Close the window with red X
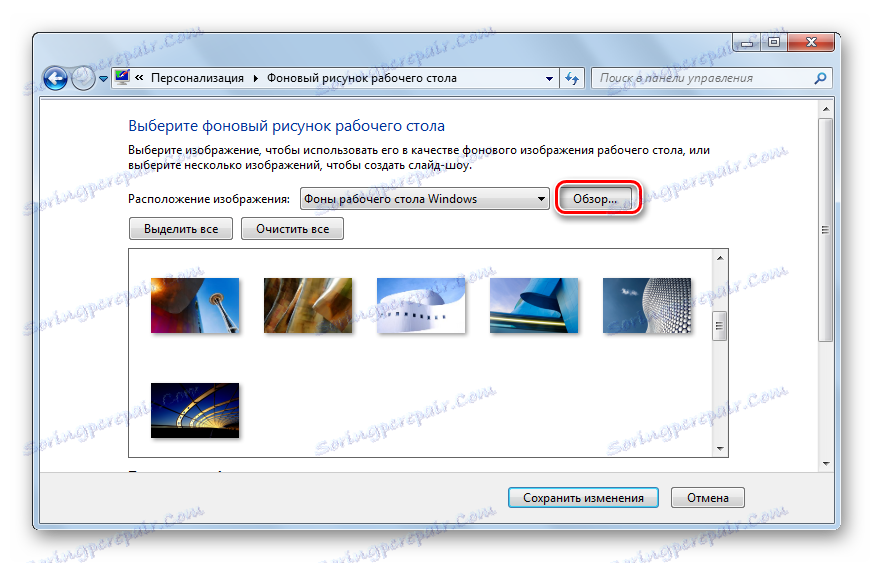 811,42
